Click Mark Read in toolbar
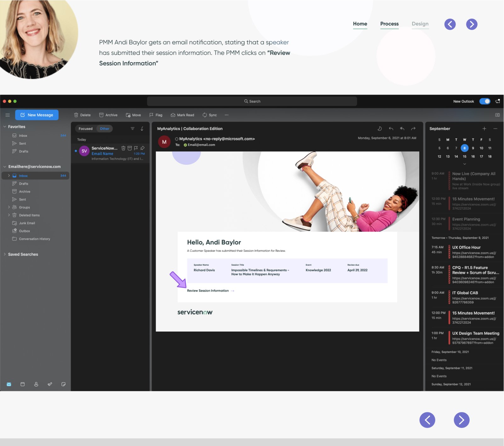 [x=182, y=115]
